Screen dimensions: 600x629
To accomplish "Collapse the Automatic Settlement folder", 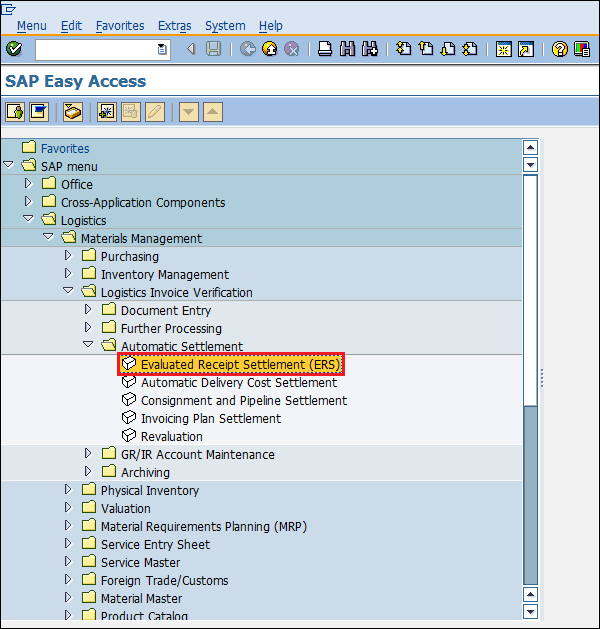I will pos(88,344).
